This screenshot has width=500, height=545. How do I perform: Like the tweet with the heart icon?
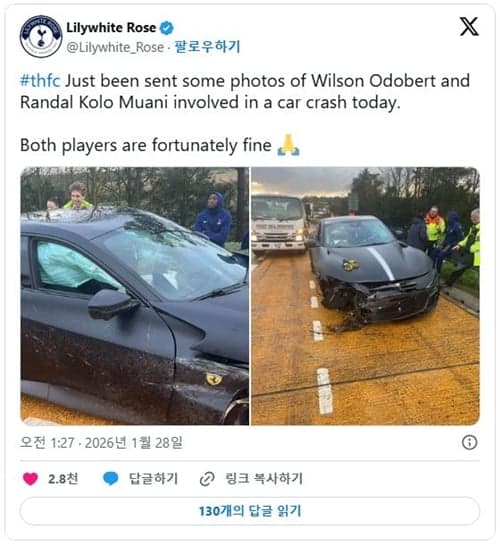(x=30, y=479)
